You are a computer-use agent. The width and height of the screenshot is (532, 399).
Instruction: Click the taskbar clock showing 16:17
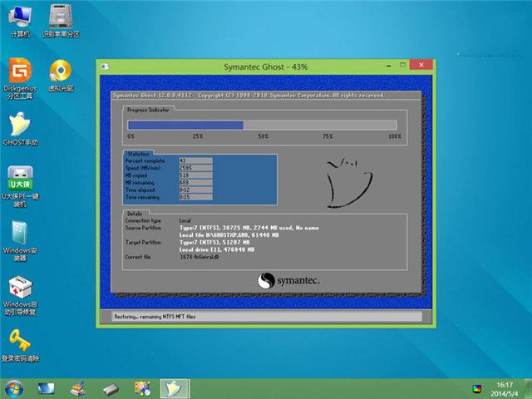[503, 388]
